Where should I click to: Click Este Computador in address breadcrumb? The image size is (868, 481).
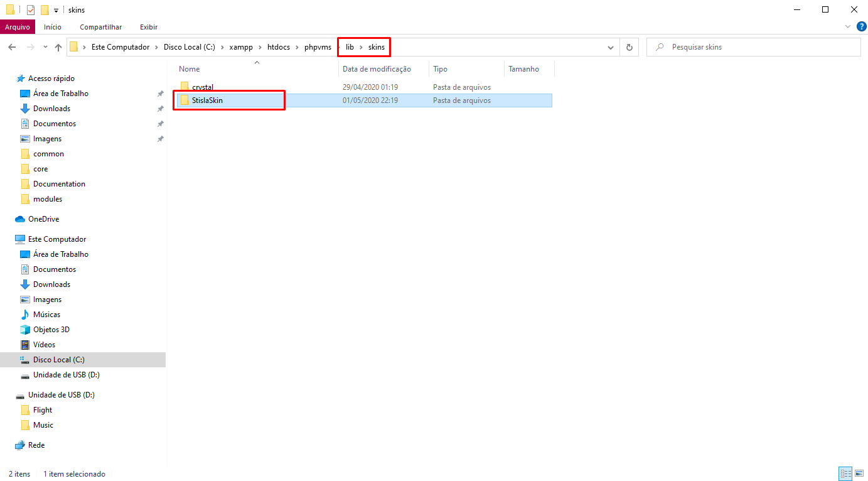coord(121,47)
